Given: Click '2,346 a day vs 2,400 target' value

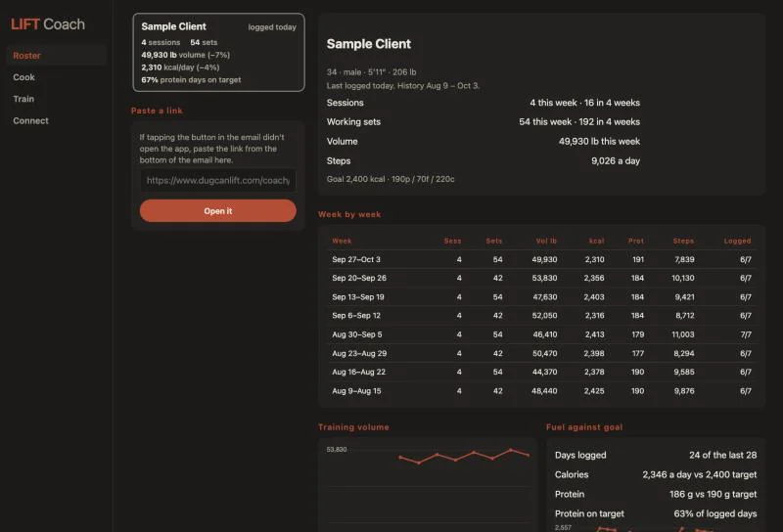Looking at the screenshot, I should [699, 474].
